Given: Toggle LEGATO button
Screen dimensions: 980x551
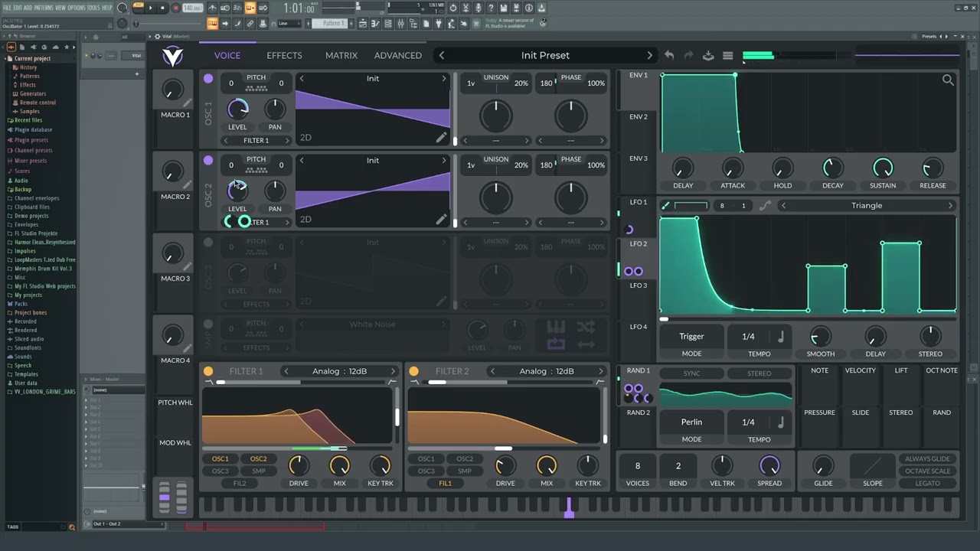Looking at the screenshot, I should click(927, 483).
